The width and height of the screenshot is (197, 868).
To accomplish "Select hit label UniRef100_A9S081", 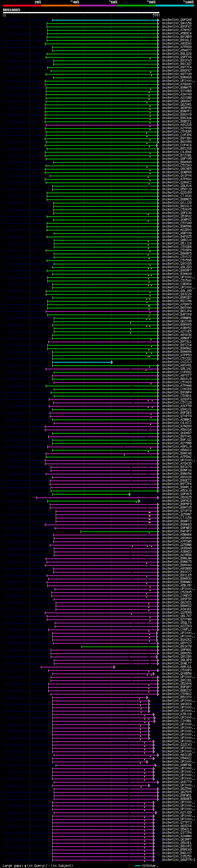I will [177, 365].
